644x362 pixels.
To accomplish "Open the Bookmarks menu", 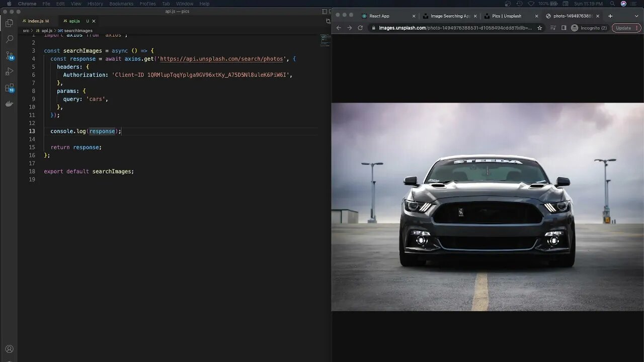I will coord(121,4).
